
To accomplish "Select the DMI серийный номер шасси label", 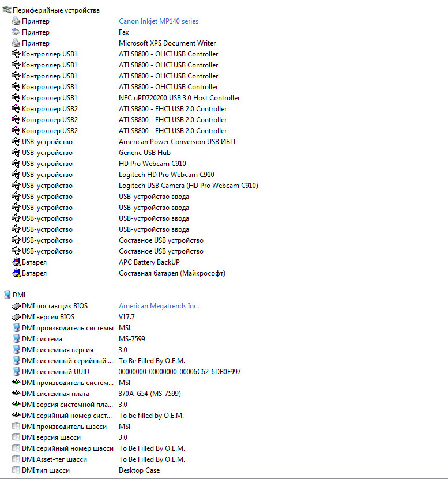I will point(67,448).
